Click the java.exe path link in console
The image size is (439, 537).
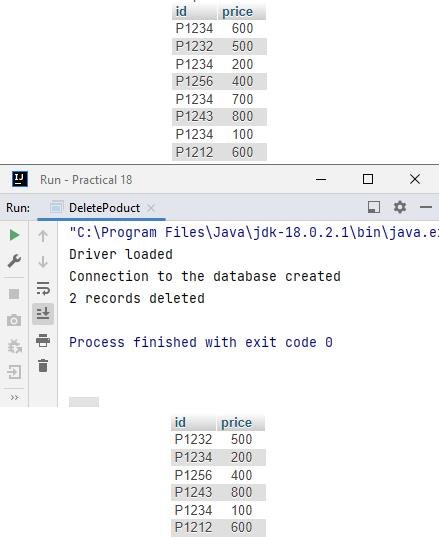[254, 232]
